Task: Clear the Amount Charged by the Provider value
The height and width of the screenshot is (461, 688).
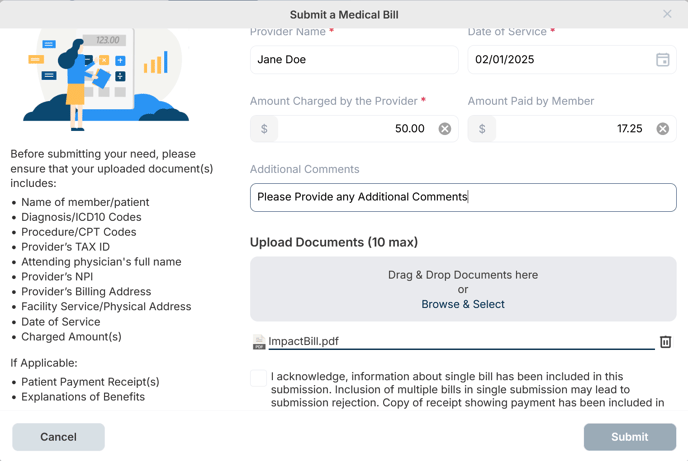Action: point(444,129)
